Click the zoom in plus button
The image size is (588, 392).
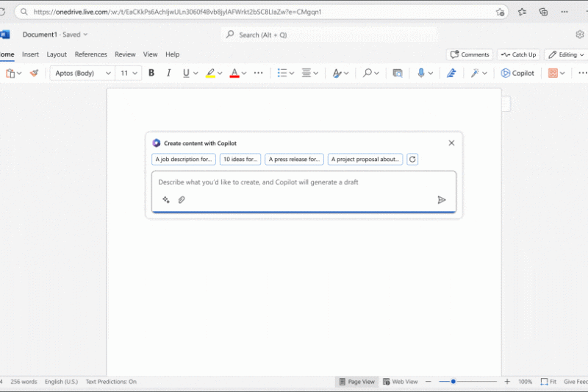click(x=507, y=382)
